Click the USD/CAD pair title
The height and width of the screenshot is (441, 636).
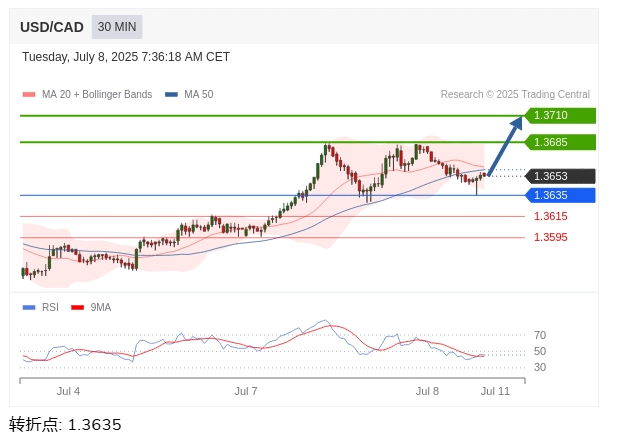(x=52, y=27)
